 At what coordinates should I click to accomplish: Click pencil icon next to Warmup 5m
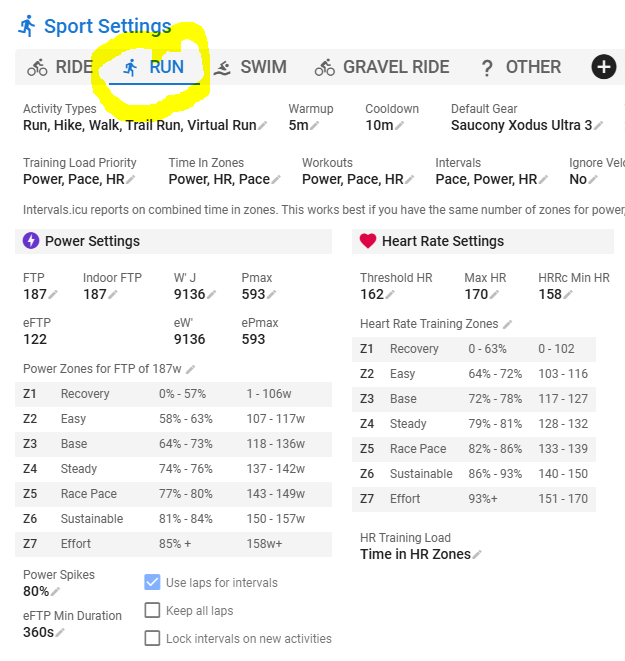[x=314, y=126]
